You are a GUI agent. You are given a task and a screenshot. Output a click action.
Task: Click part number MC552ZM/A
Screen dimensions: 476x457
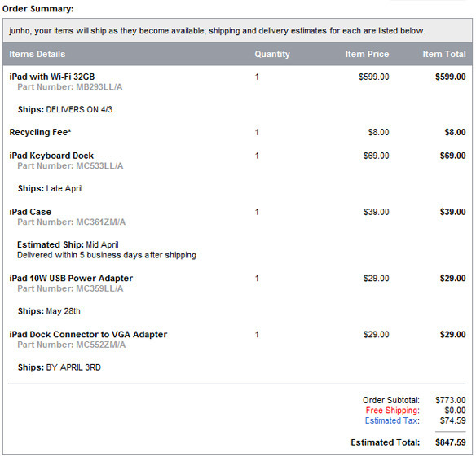[x=101, y=345]
